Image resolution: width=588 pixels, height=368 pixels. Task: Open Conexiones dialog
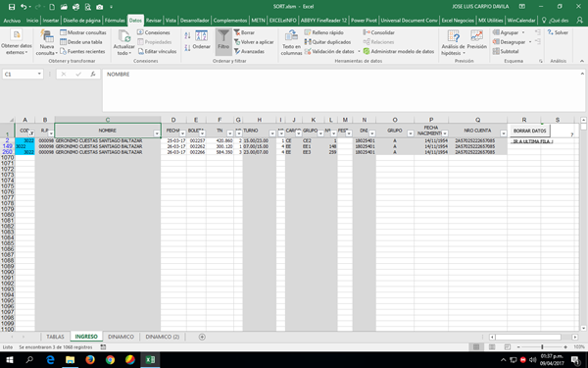coord(154,32)
